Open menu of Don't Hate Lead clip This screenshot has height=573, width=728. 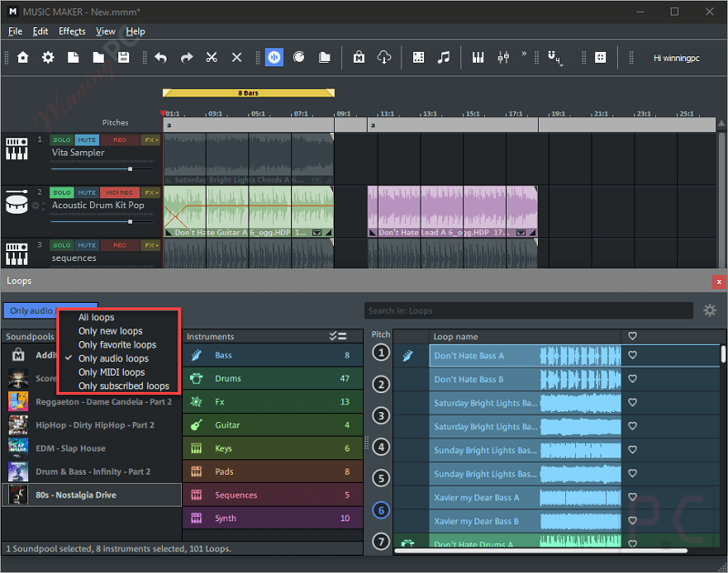521,233
